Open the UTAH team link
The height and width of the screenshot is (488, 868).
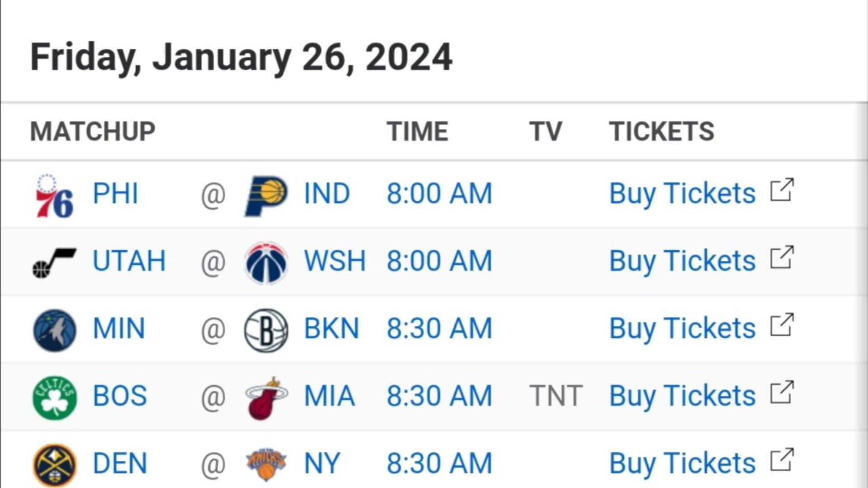click(129, 261)
